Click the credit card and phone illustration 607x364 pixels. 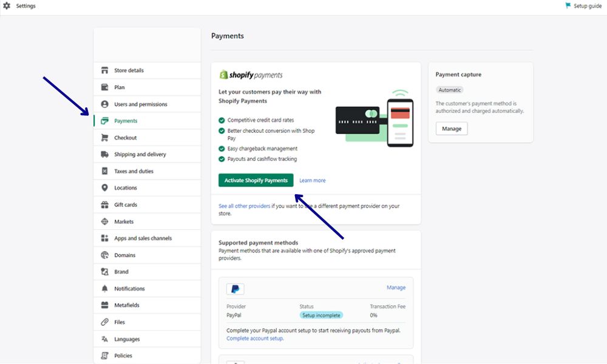(x=375, y=118)
